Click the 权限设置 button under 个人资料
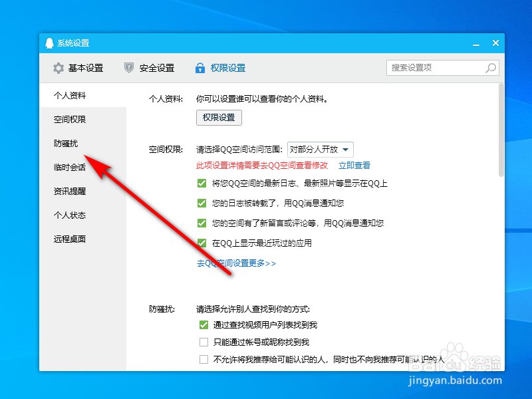This screenshot has height=399, width=532. pyautogui.click(x=219, y=118)
